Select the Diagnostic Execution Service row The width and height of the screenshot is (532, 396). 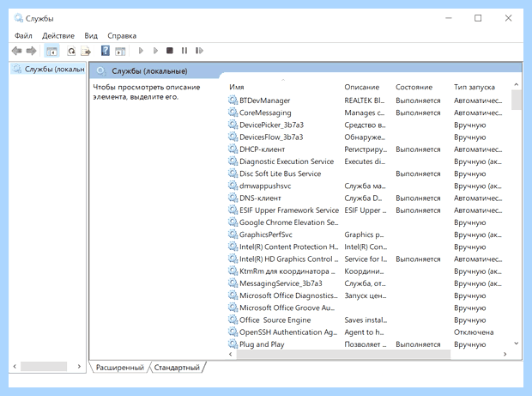coord(287,161)
